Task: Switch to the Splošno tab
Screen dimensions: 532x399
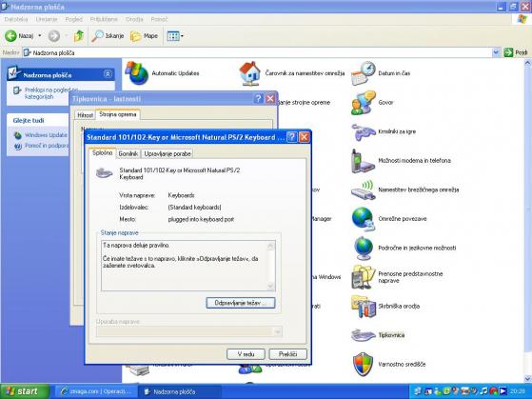Action: pyautogui.click(x=103, y=152)
